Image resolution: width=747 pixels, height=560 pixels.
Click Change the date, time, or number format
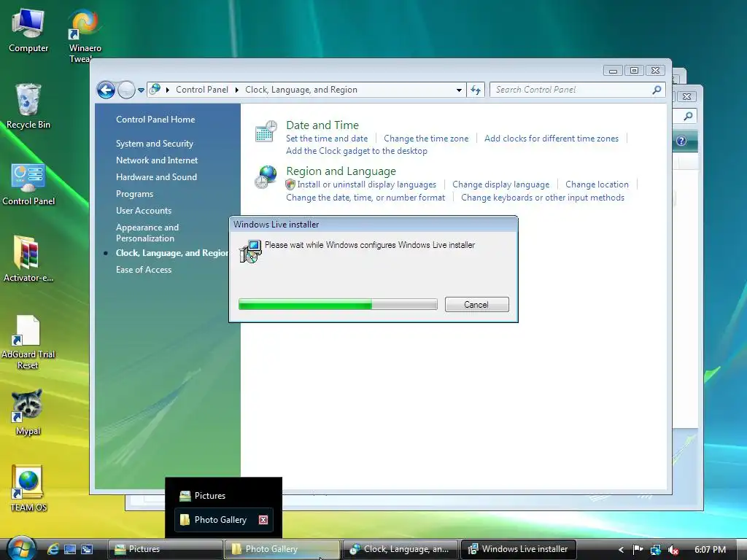point(365,197)
